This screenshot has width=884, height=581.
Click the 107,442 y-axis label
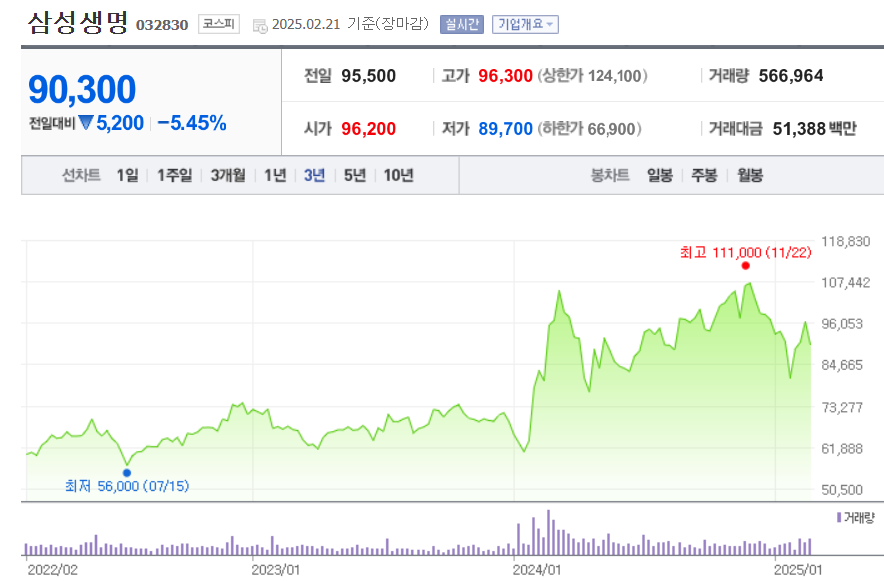click(846, 283)
